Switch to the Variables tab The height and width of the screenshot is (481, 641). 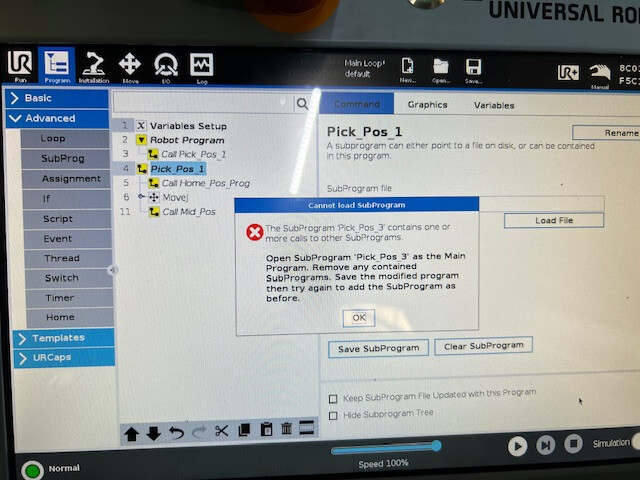(x=494, y=105)
